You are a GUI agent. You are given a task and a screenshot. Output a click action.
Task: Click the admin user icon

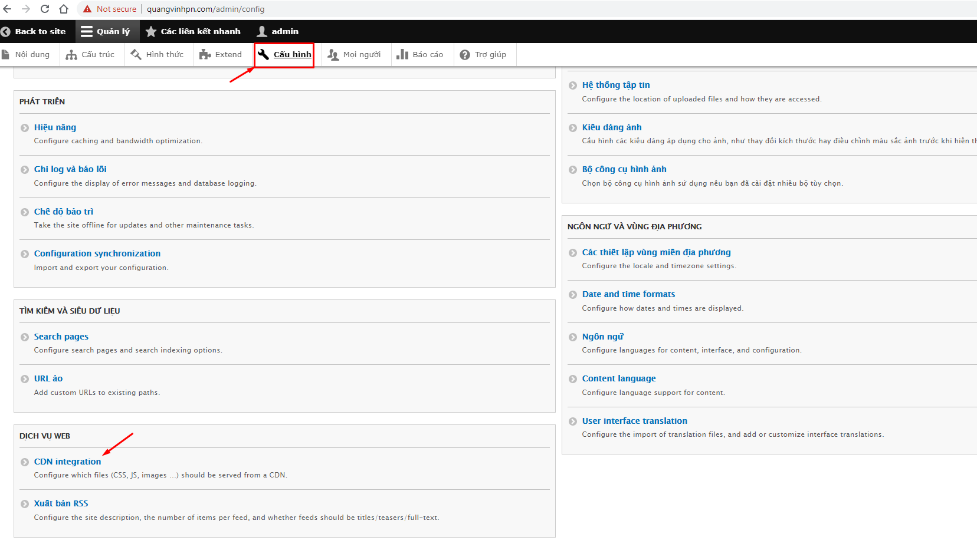coord(262,31)
